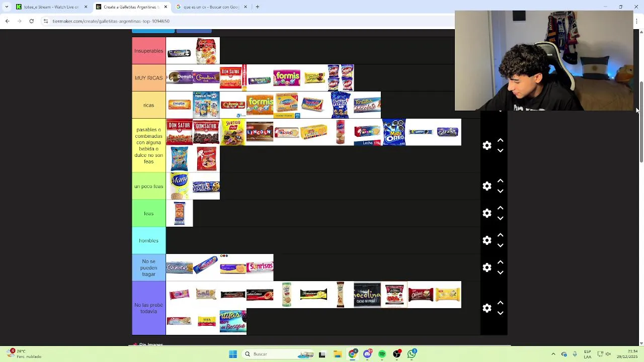Open the Windows Start menu
This screenshot has width=644, height=362.
(x=233, y=354)
